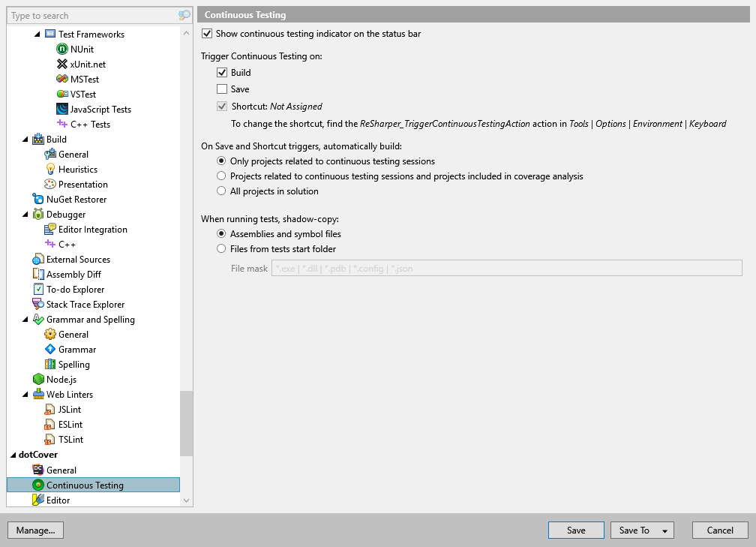Select the NUnit test framework icon
The height and width of the screenshot is (547, 756).
[x=64, y=49]
